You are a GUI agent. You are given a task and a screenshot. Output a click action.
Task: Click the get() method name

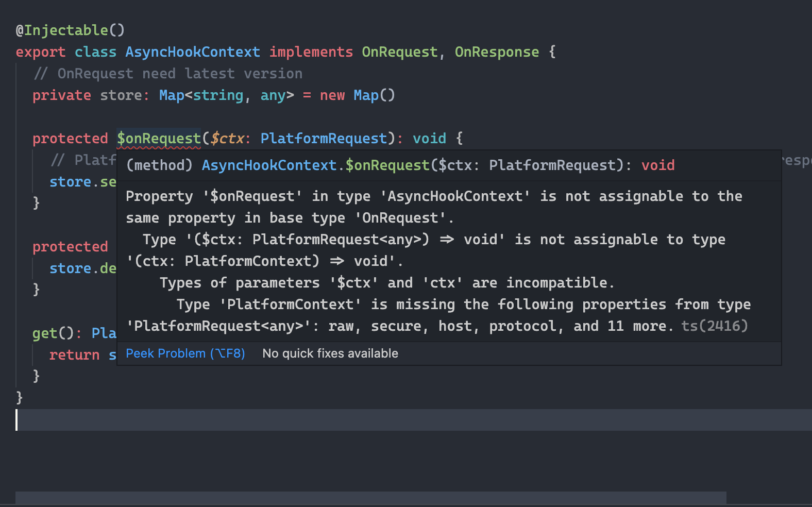point(44,333)
